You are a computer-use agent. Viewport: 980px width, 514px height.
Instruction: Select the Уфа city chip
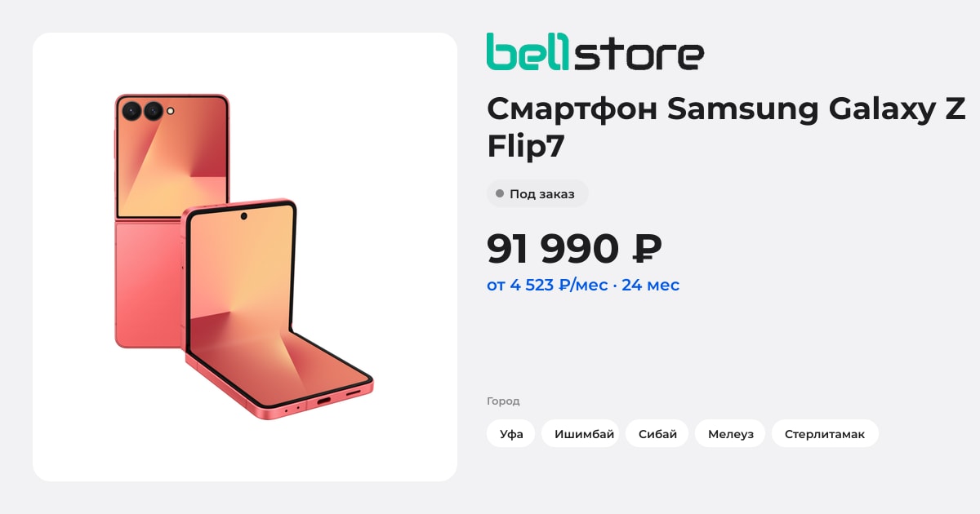click(x=511, y=433)
